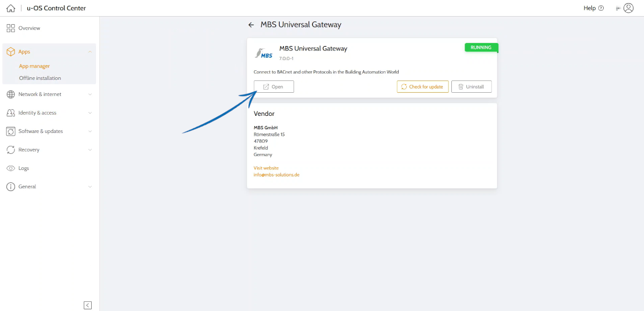Click the Identity & access users icon
The height and width of the screenshot is (311, 644).
[x=10, y=113]
